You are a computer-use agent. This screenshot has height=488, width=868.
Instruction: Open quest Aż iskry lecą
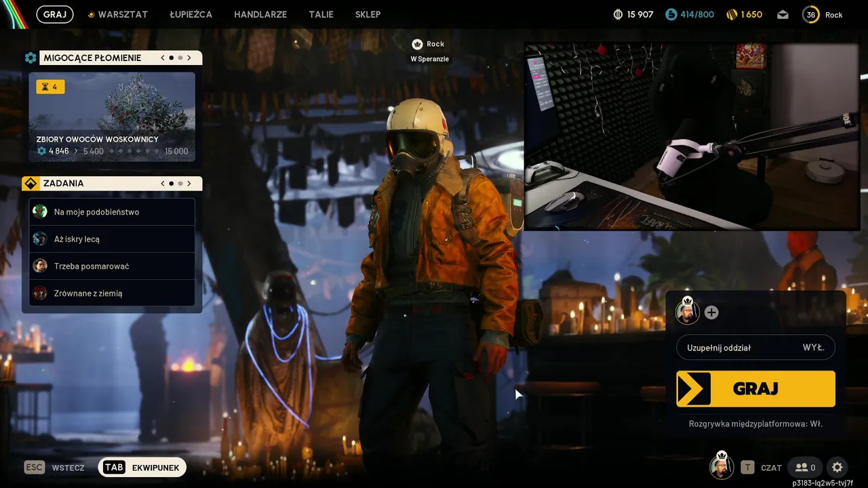112,239
